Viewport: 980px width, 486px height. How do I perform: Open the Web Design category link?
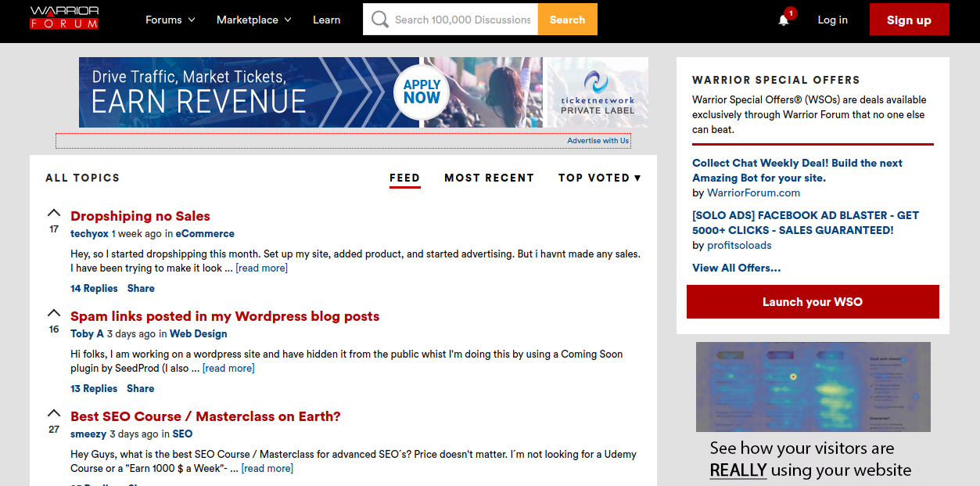(x=199, y=333)
